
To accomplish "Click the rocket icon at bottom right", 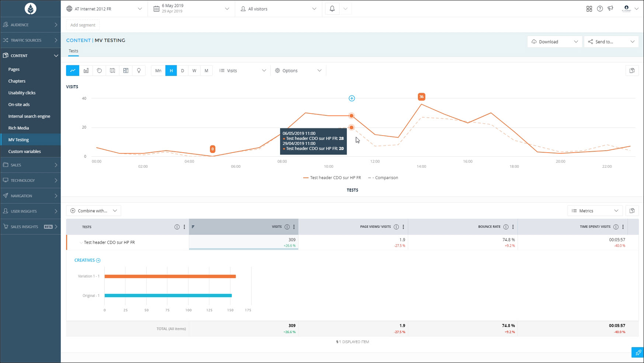I will pos(638,353).
